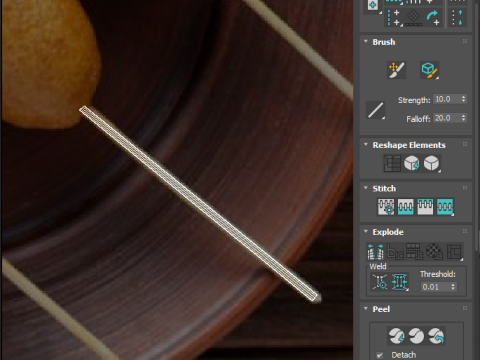Click the Relax Until Flat icon
The width and height of the screenshot is (480, 360).
click(412, 163)
